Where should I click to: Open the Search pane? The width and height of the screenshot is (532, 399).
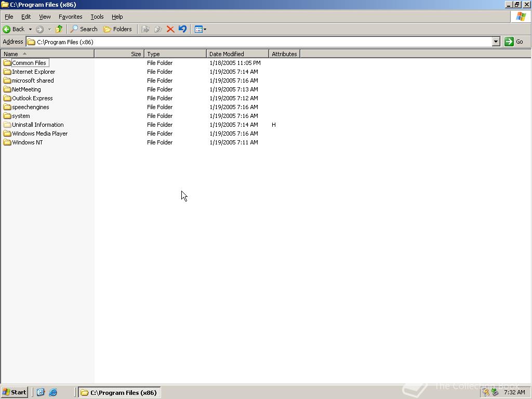84,29
